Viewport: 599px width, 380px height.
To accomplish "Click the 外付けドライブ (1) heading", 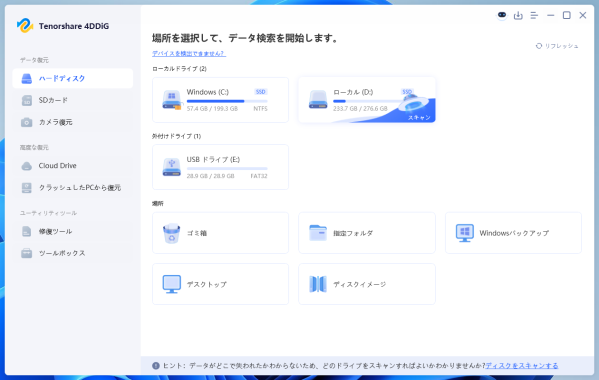I will (x=176, y=136).
